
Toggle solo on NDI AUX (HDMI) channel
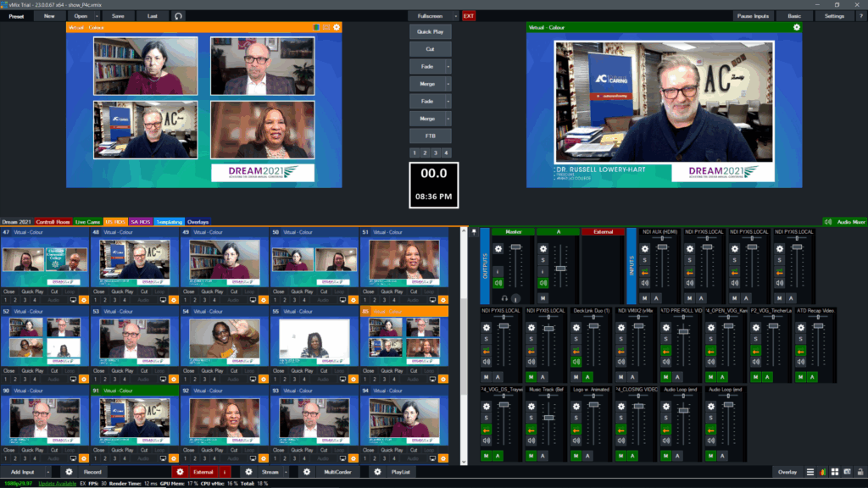645,260
